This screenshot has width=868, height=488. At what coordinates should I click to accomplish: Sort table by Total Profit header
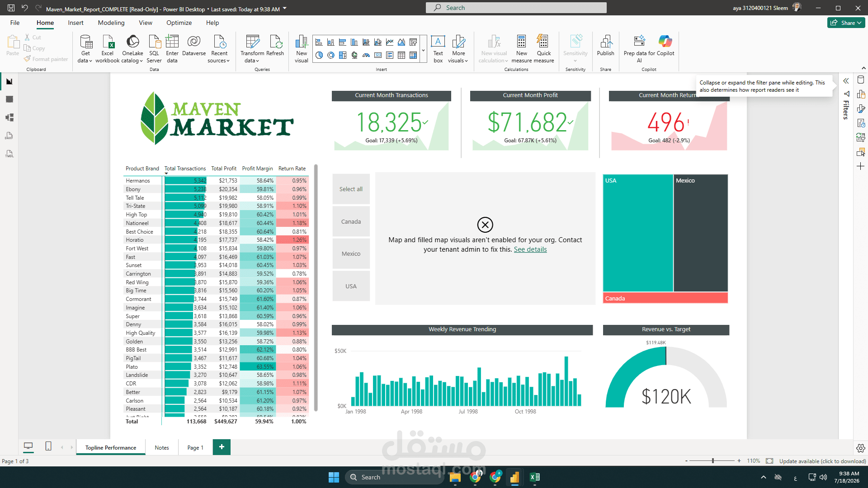224,169
